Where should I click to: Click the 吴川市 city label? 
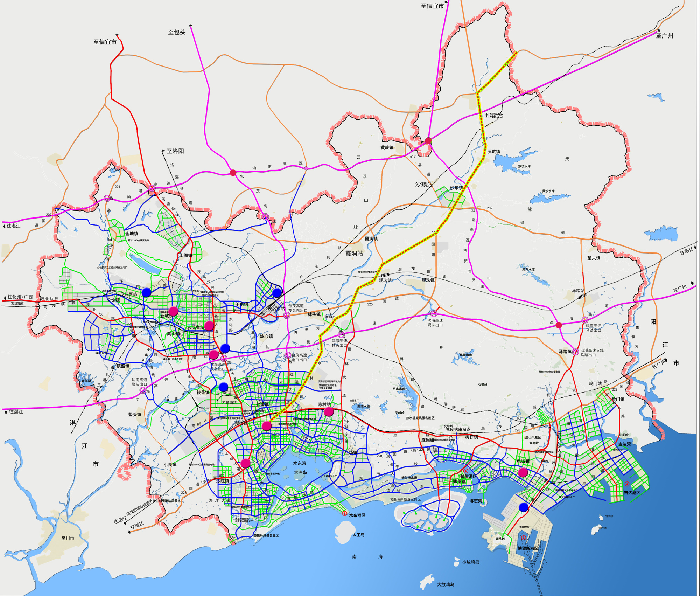coord(68,538)
